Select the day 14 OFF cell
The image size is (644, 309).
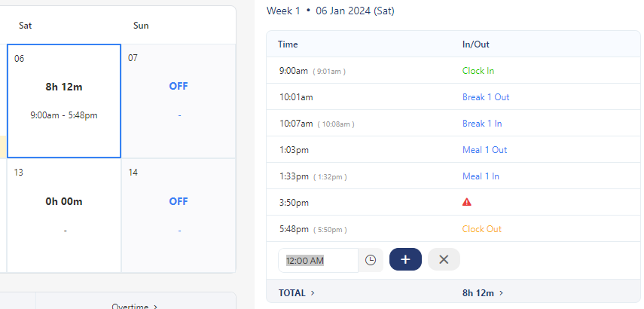pyautogui.click(x=179, y=216)
